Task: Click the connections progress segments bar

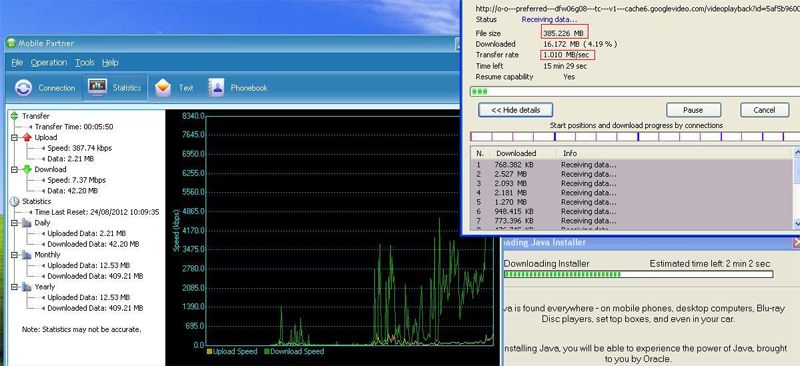Action: coord(635,136)
